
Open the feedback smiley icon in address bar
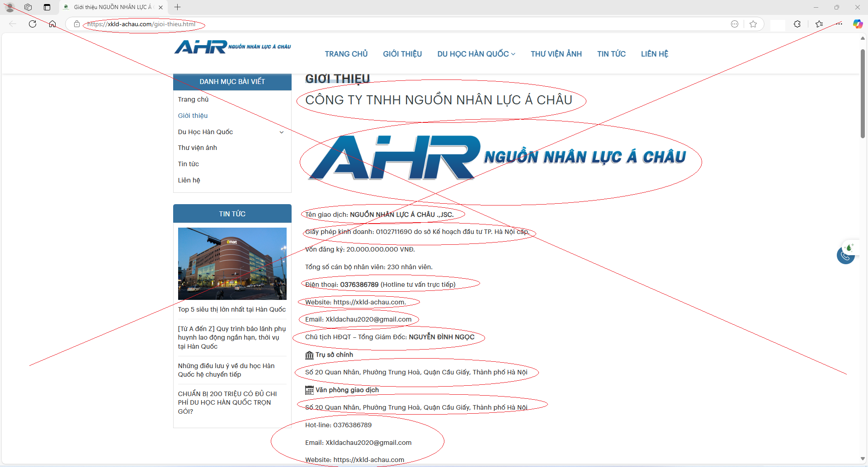coord(735,24)
